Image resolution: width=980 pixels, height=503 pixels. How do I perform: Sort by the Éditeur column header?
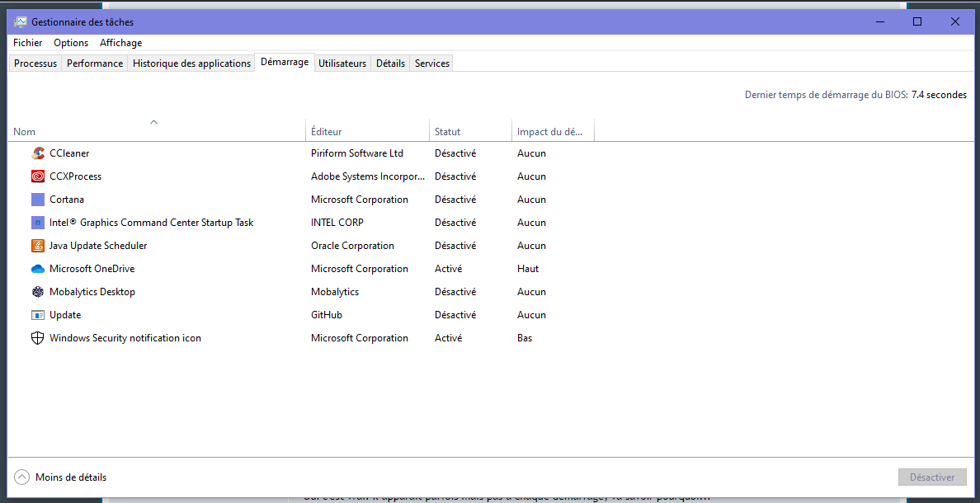(x=368, y=130)
